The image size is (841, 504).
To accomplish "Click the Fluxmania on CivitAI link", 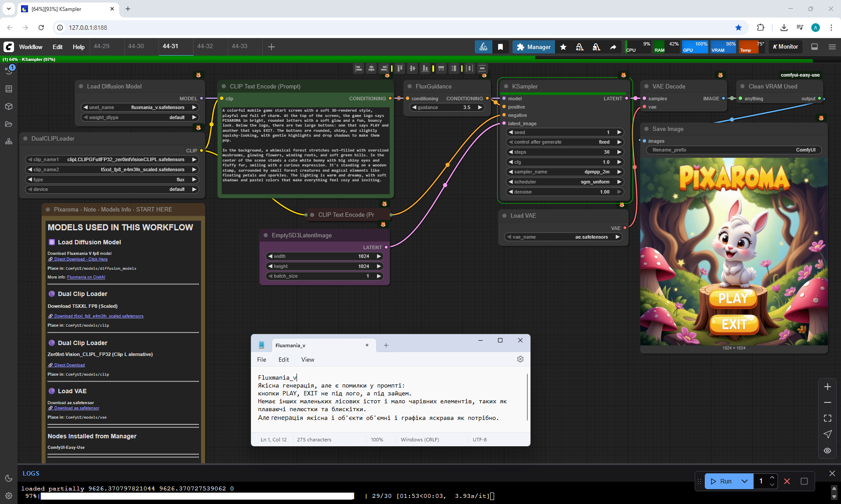I will (x=86, y=277).
